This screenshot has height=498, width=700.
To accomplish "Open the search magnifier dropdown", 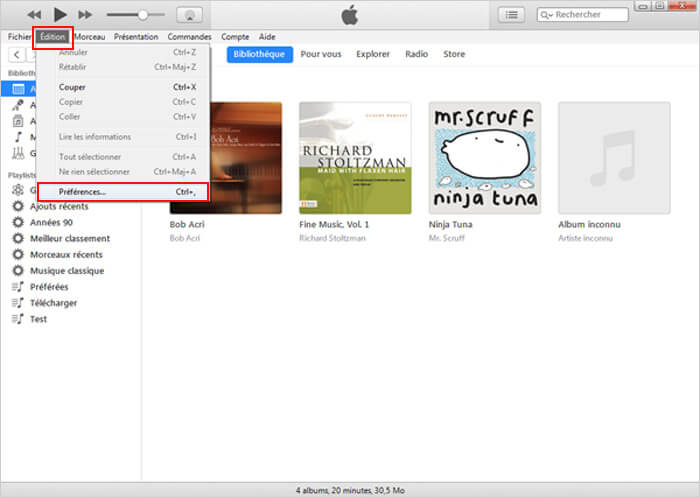I will pos(546,15).
